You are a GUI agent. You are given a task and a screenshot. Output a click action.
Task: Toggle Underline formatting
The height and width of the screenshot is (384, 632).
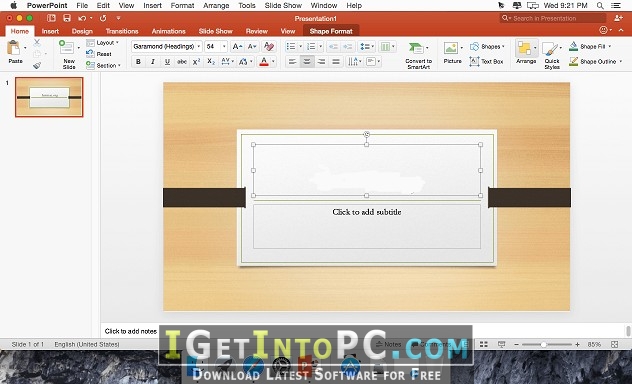point(167,62)
